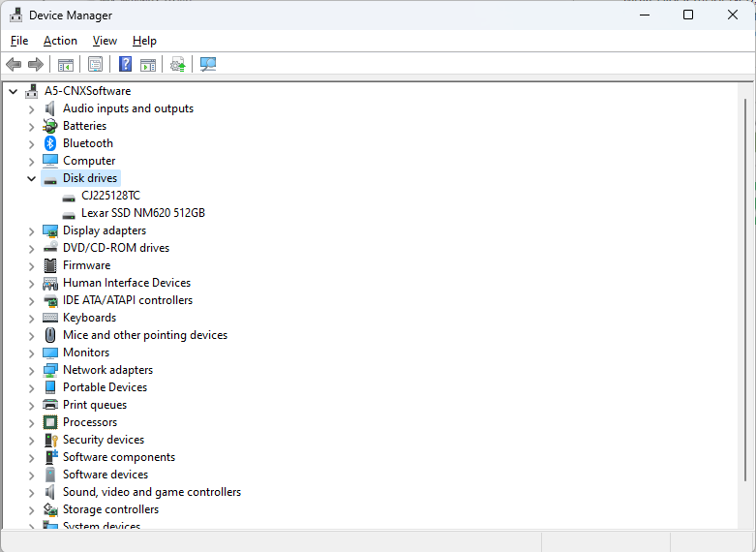The image size is (756, 552).
Task: Click Update device driver toolbar icon
Action: 178,64
